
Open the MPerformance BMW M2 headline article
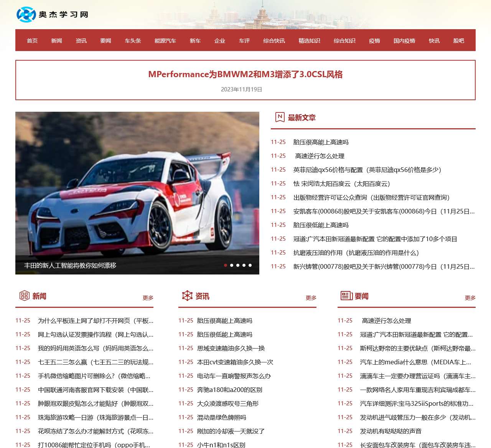pos(245,74)
